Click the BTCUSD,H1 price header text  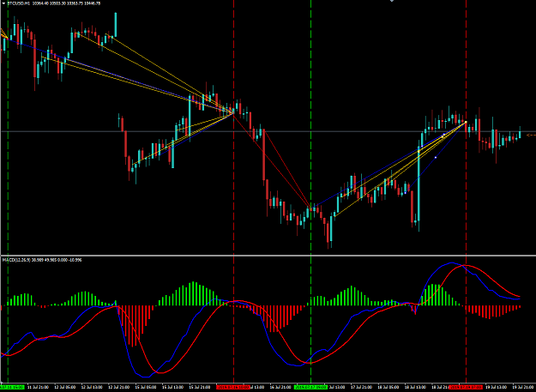click(x=54, y=3)
